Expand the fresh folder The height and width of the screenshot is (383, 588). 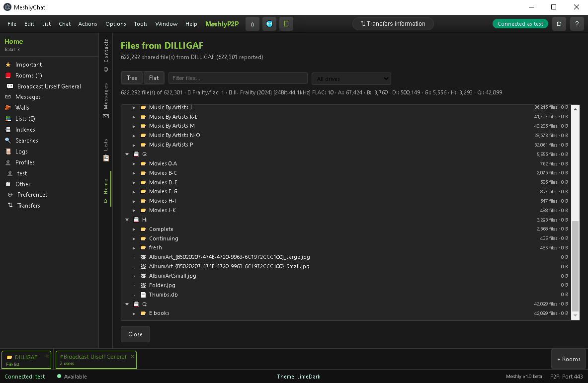click(134, 248)
